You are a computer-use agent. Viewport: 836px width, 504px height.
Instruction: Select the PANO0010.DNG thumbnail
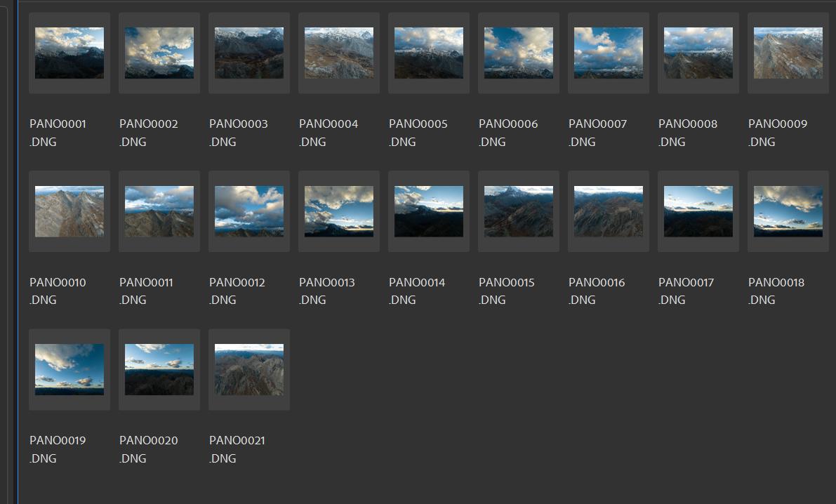click(x=69, y=211)
